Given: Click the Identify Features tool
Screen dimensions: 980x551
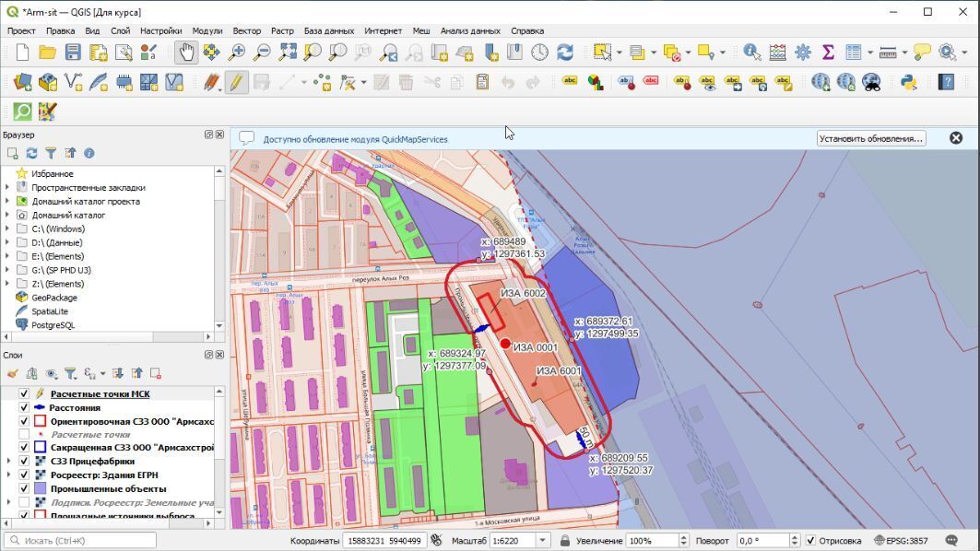Looking at the screenshot, I should 752,53.
